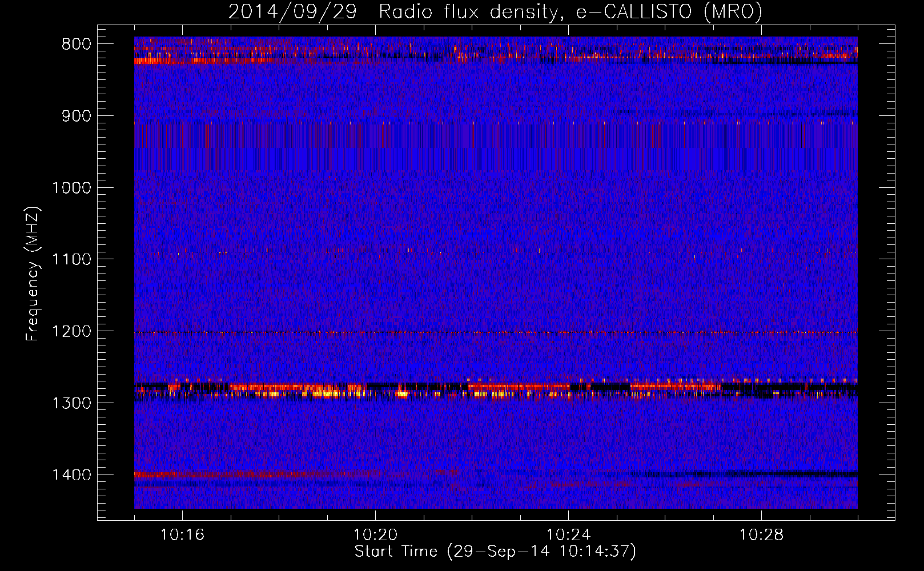Click the 1400 frequency tick label
924x571 pixels.
(x=71, y=475)
